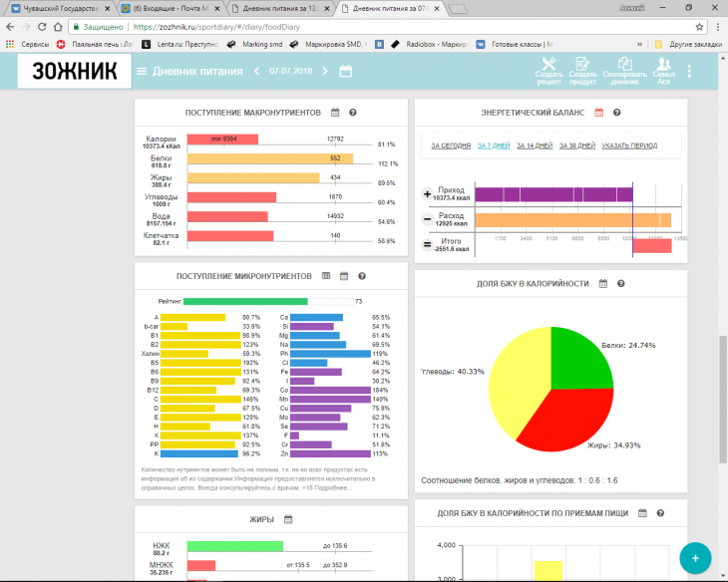
Task: Click the Создать продукт icon
Action: [x=584, y=69]
